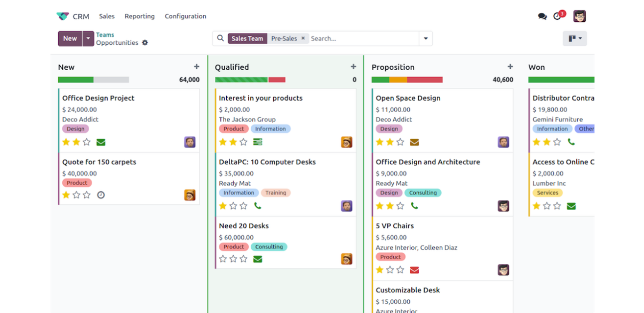Remove the Pre-Sales filter with its x

303,38
